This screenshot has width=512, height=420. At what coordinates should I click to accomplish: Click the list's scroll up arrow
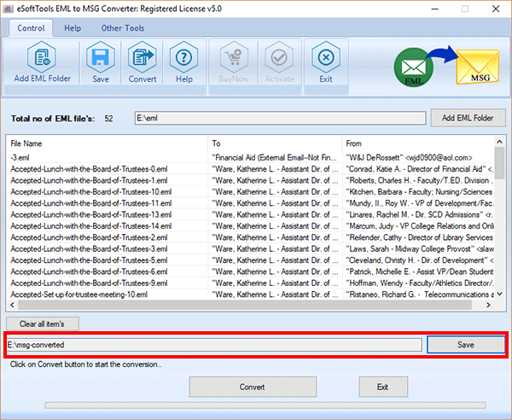(499, 142)
